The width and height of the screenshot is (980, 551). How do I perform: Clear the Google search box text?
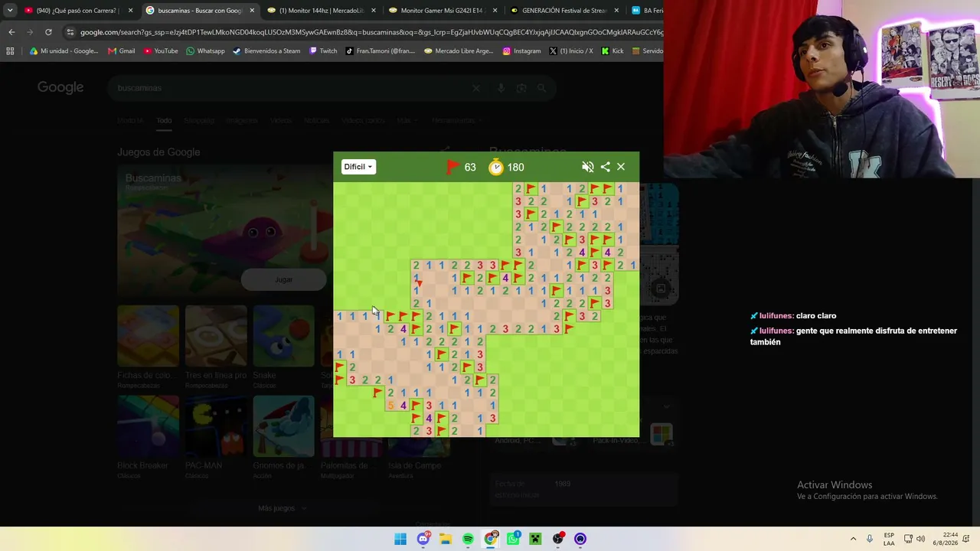476,88
